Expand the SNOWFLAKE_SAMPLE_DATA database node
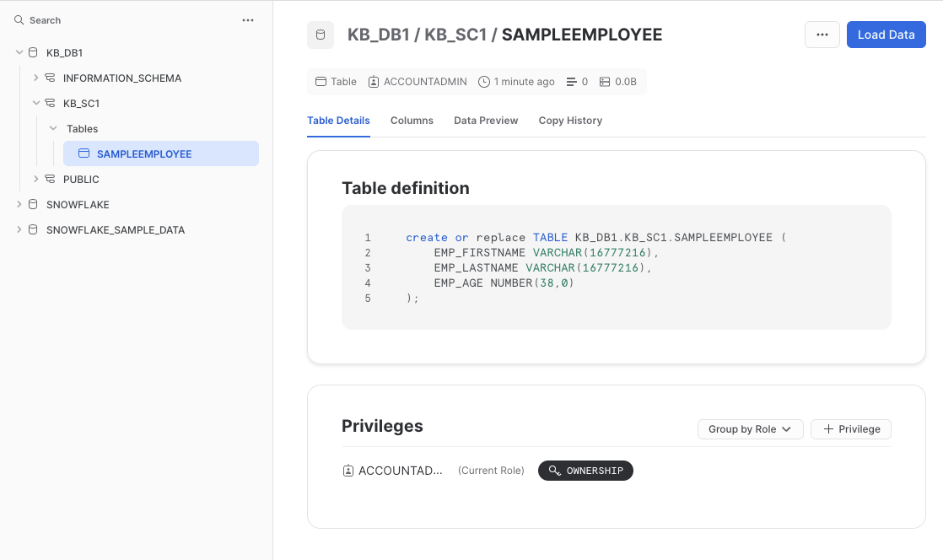The image size is (943, 560). pyautogui.click(x=19, y=229)
